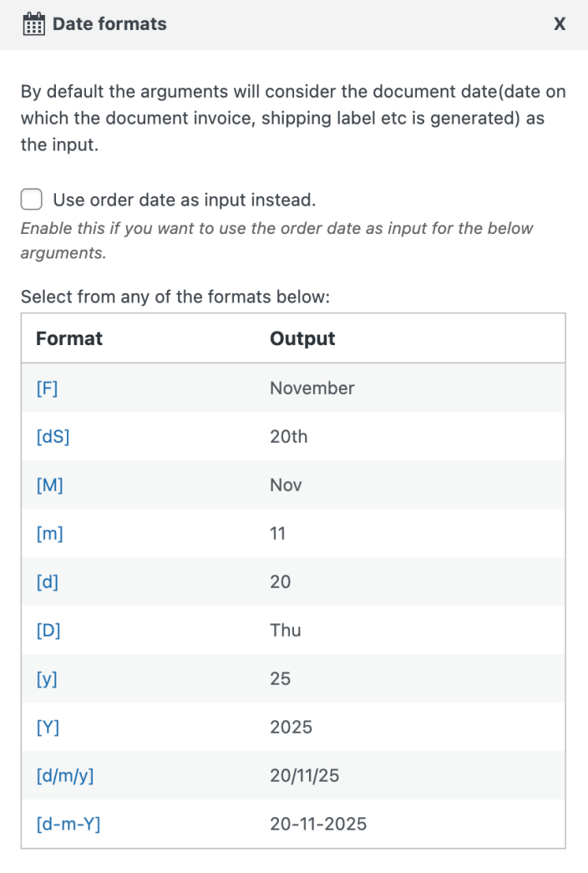The width and height of the screenshot is (588, 873).
Task: Close the Date formats panel
Action: coord(560,24)
